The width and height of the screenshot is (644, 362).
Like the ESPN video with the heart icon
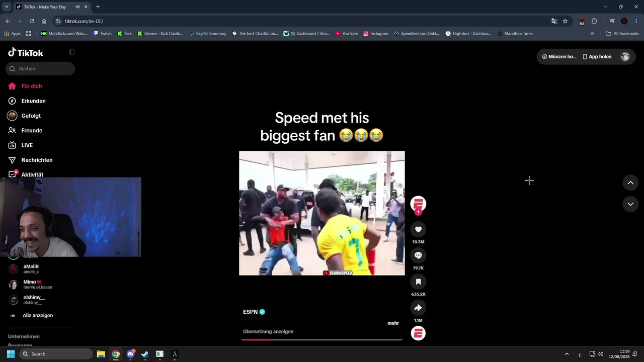point(418,230)
